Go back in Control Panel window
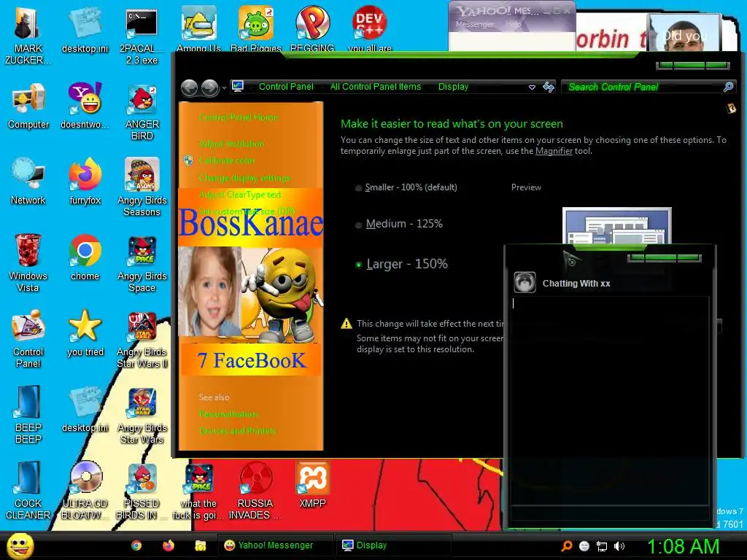The height and width of the screenshot is (560, 747). [x=190, y=88]
